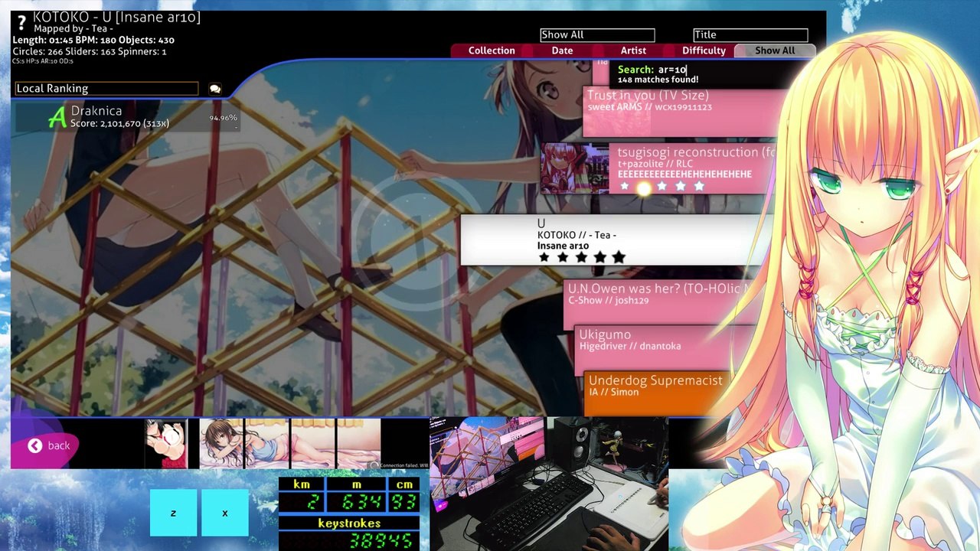Image resolution: width=980 pixels, height=551 pixels.
Task: Click the z key overlay tile
Action: [173, 513]
